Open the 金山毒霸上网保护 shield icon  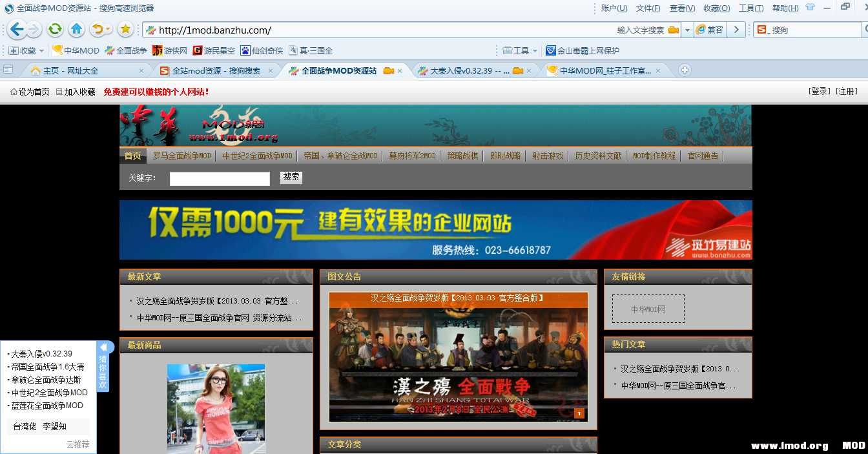[x=550, y=50]
